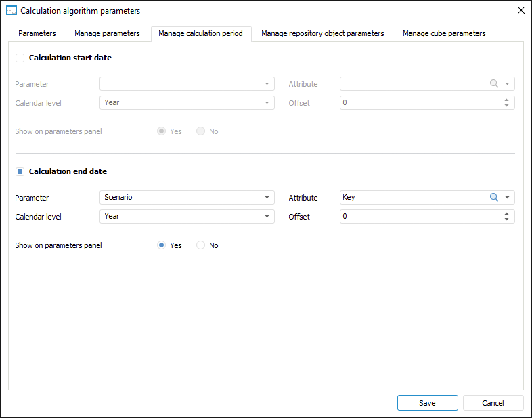Switch to the Parameters tab
The height and width of the screenshot is (418, 532).
(x=37, y=33)
